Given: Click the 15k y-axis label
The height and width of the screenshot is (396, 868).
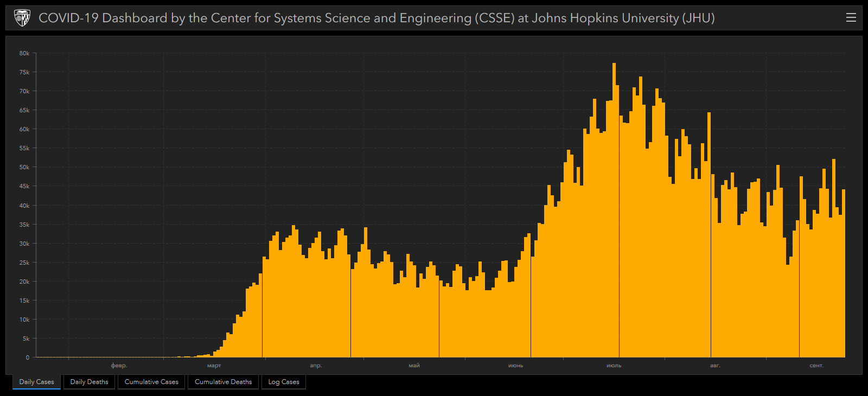Looking at the screenshot, I should [x=24, y=301].
